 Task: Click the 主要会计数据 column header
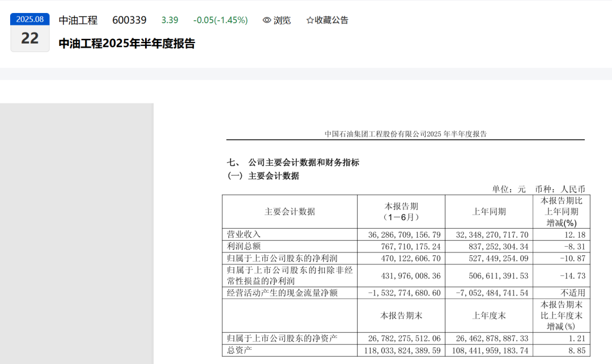[290, 212]
